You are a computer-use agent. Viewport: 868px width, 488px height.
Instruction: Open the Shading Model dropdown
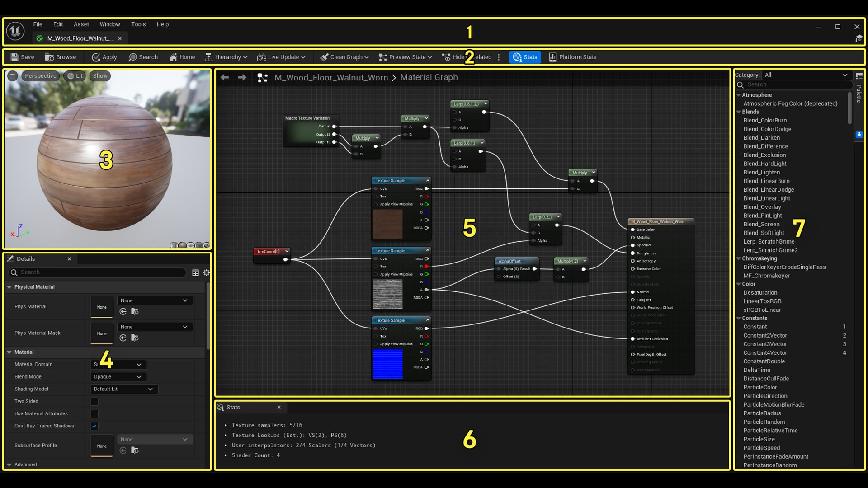[x=121, y=389]
